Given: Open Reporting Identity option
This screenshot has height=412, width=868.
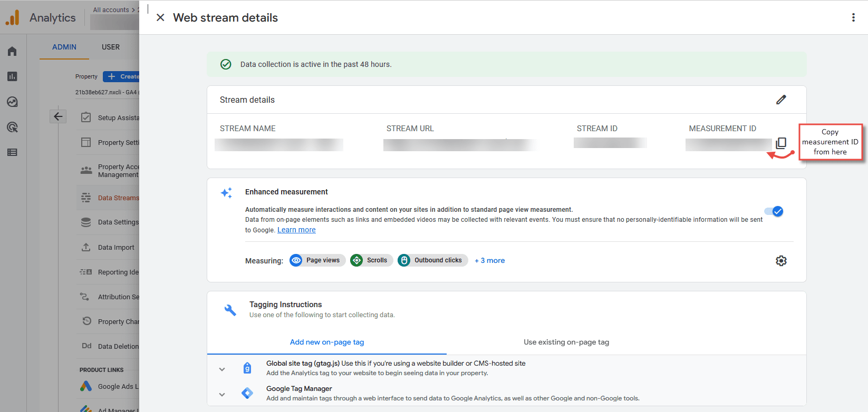Looking at the screenshot, I should pos(118,272).
